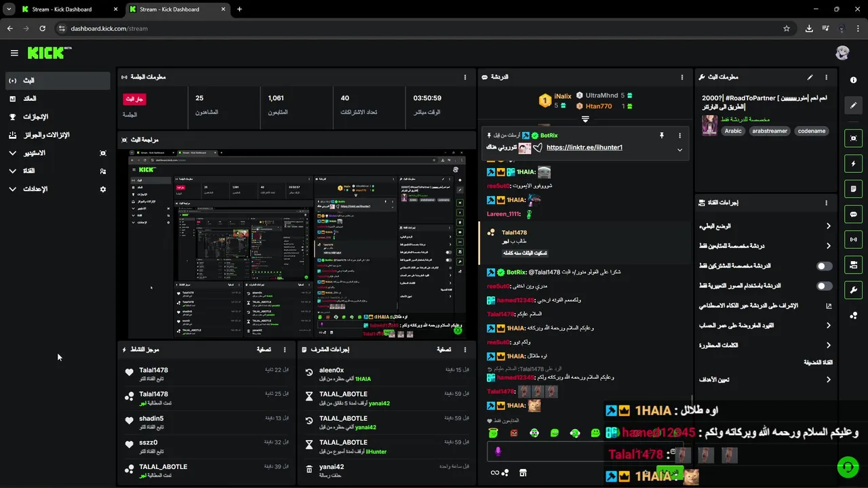868x488 pixels.
Task: Click the channel points dots icon in the right strip
Action: tap(853, 315)
